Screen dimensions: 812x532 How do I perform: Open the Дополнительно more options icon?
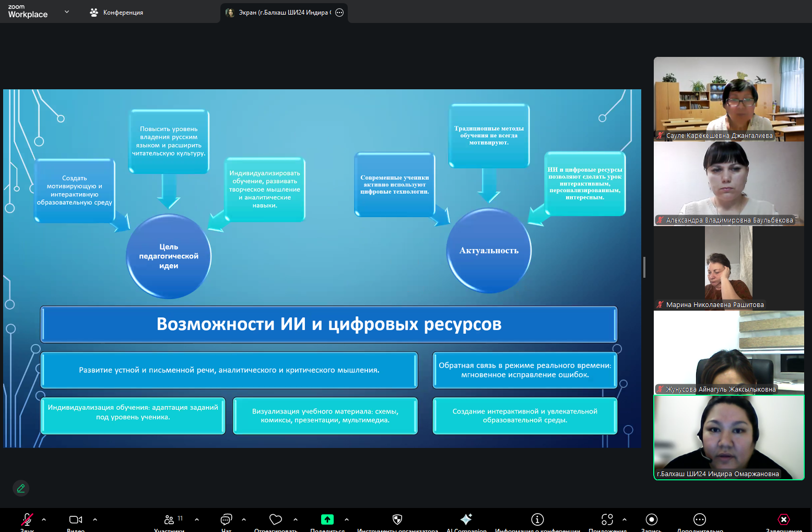pos(700,519)
